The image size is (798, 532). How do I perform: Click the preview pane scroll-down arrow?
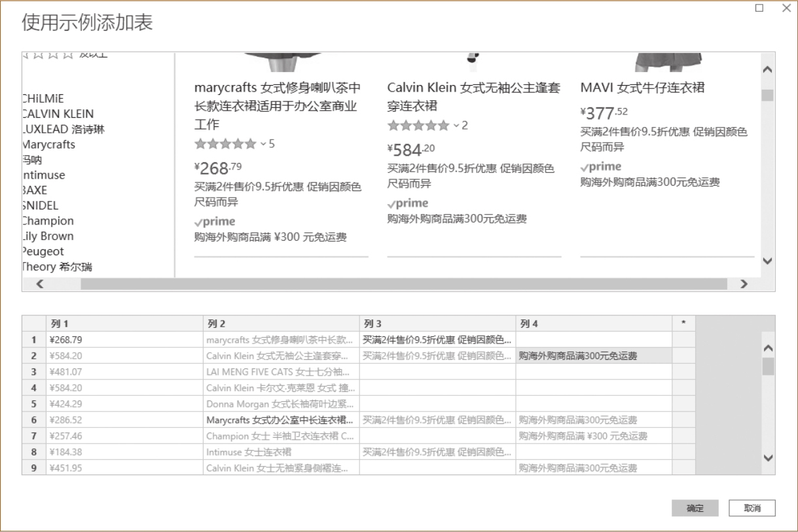(x=769, y=260)
